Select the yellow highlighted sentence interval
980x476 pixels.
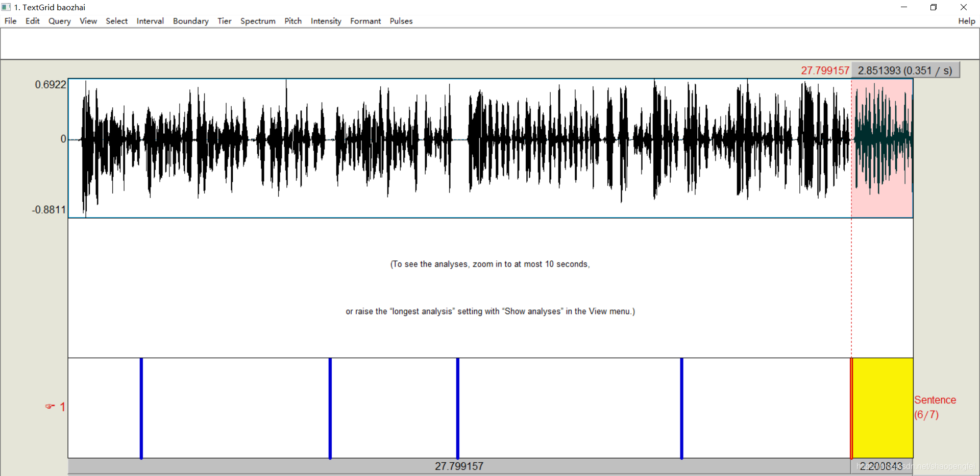point(883,408)
